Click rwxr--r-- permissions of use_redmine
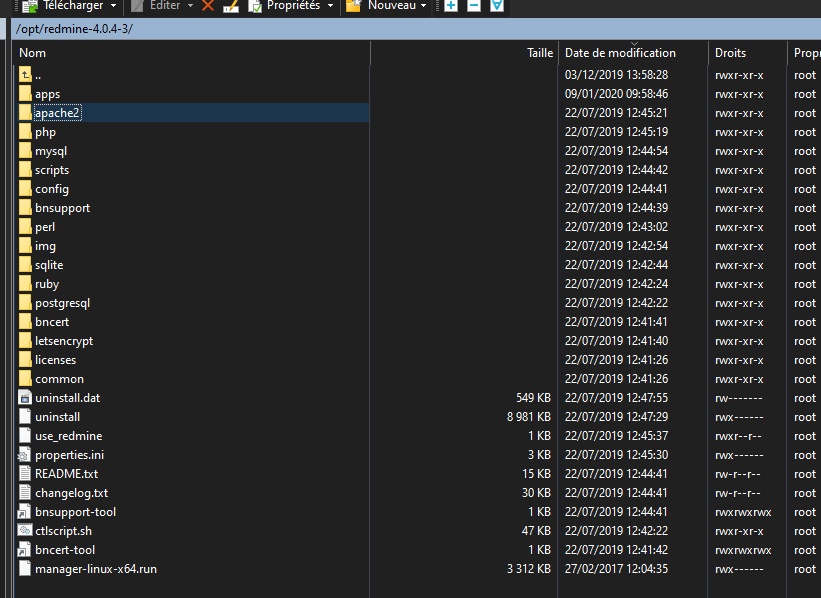The image size is (821, 598). pyautogui.click(x=738, y=436)
